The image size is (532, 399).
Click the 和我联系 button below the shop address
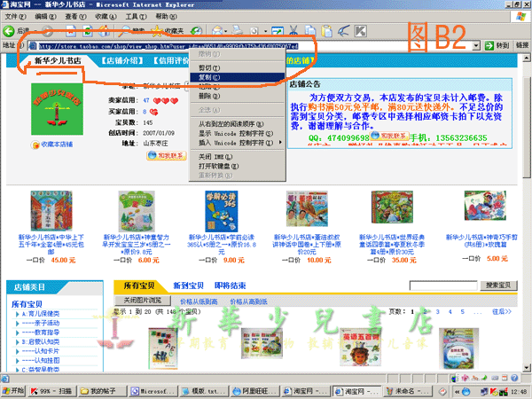[x=167, y=156]
